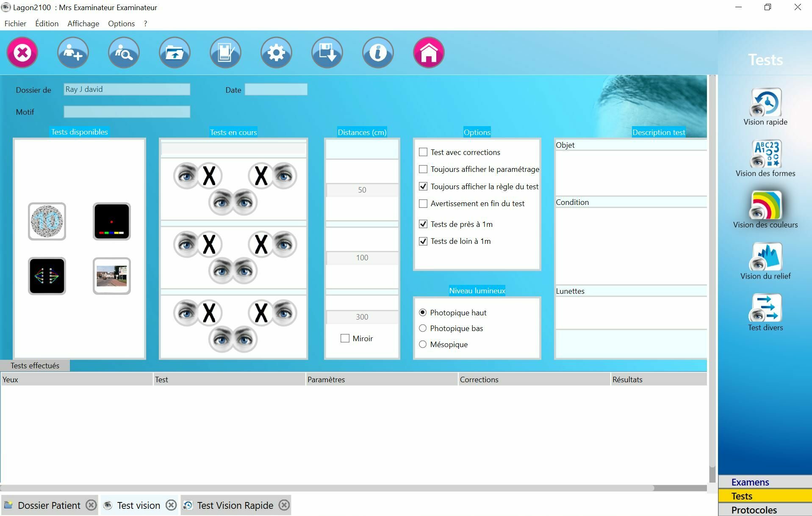Click the pink home icon in toolbar
This screenshot has width=812, height=516.
pyautogui.click(x=428, y=53)
